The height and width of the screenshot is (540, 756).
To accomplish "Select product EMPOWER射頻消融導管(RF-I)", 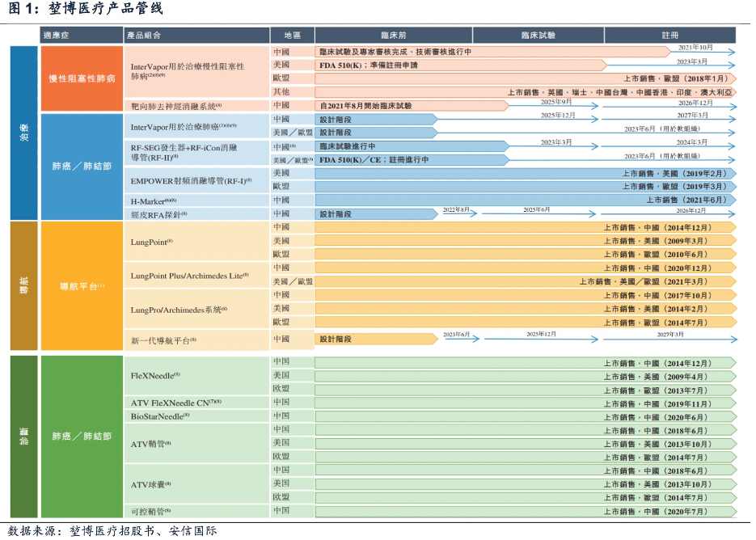I will pos(196,181).
